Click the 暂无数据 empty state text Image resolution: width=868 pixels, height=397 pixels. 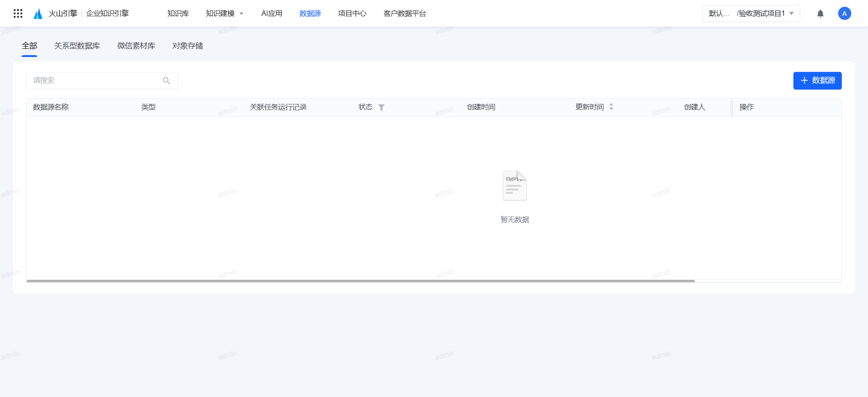click(514, 220)
